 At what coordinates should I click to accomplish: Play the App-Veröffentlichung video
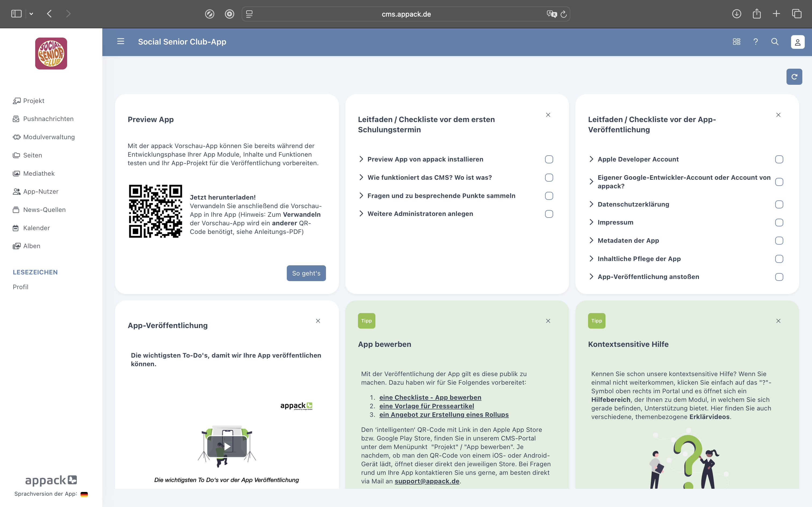227,446
